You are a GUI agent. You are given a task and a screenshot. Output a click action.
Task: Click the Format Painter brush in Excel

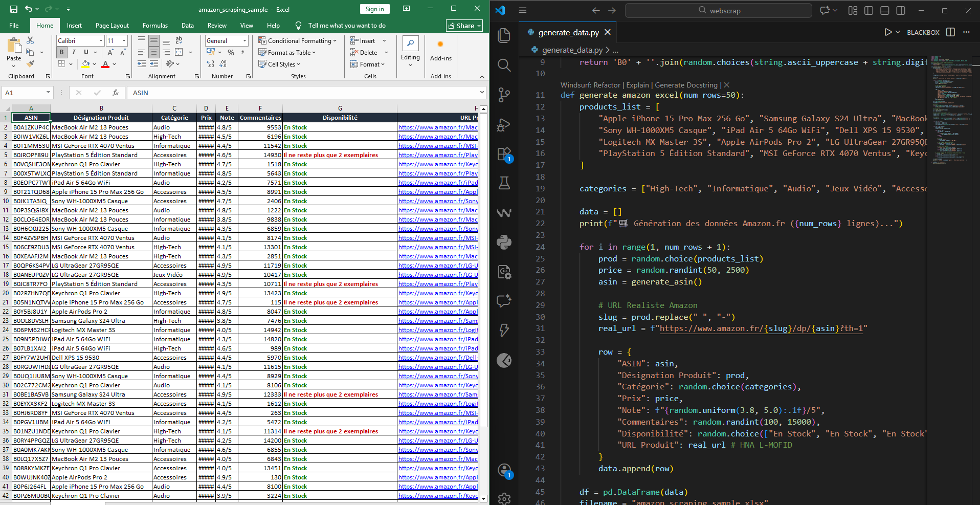[31, 64]
